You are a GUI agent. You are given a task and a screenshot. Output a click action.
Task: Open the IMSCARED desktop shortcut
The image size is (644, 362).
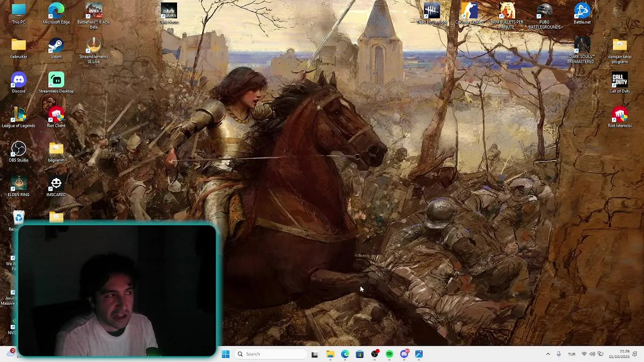click(x=56, y=187)
